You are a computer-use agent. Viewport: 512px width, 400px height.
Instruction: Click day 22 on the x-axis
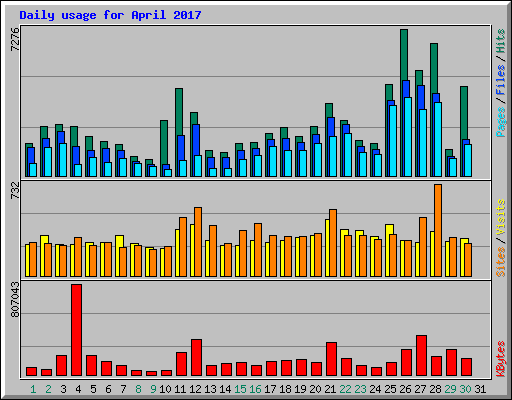(x=345, y=389)
